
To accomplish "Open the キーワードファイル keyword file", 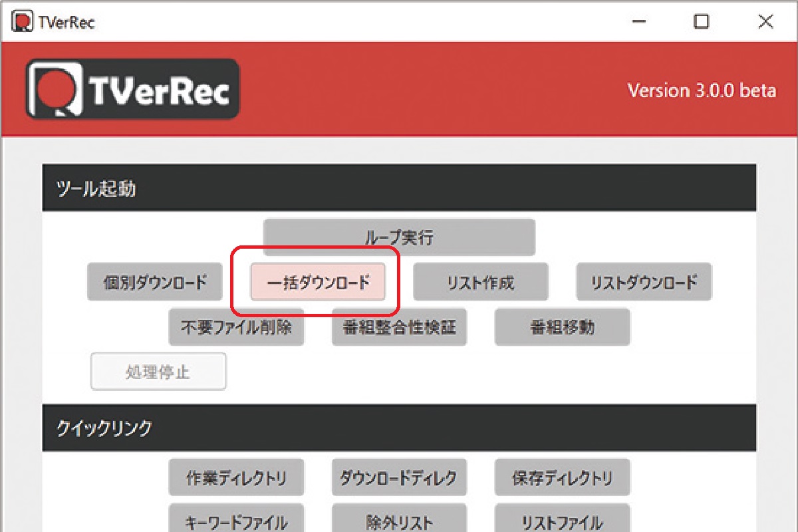I will pos(237,522).
